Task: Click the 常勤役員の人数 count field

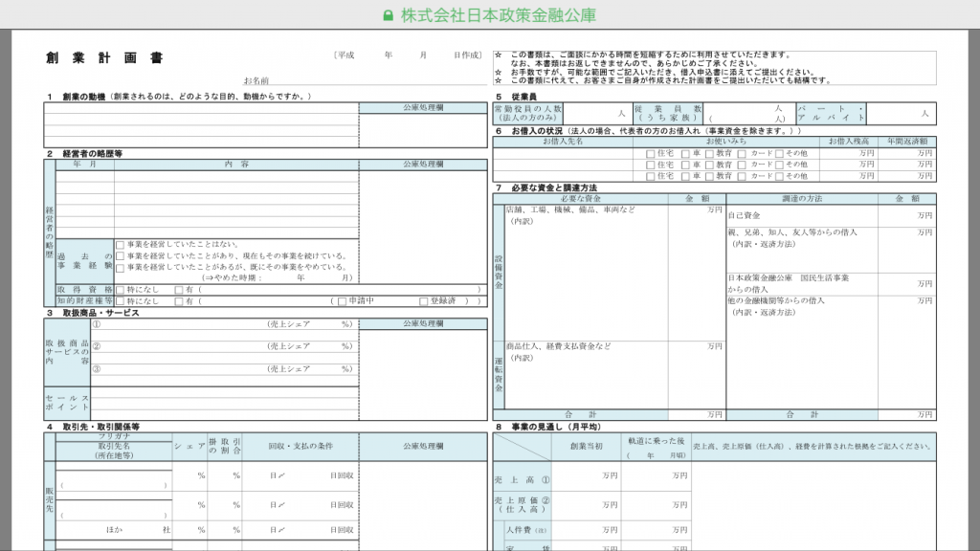Action: point(597,113)
